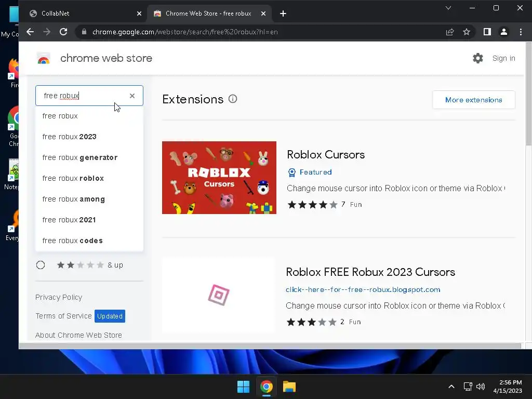Go back to the previous page
The height and width of the screenshot is (399, 532).
30,32
